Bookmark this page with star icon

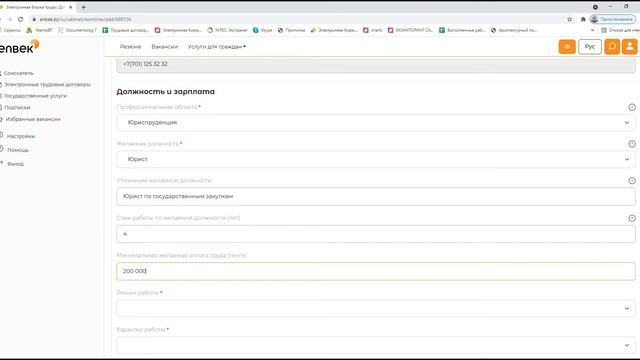(x=569, y=19)
